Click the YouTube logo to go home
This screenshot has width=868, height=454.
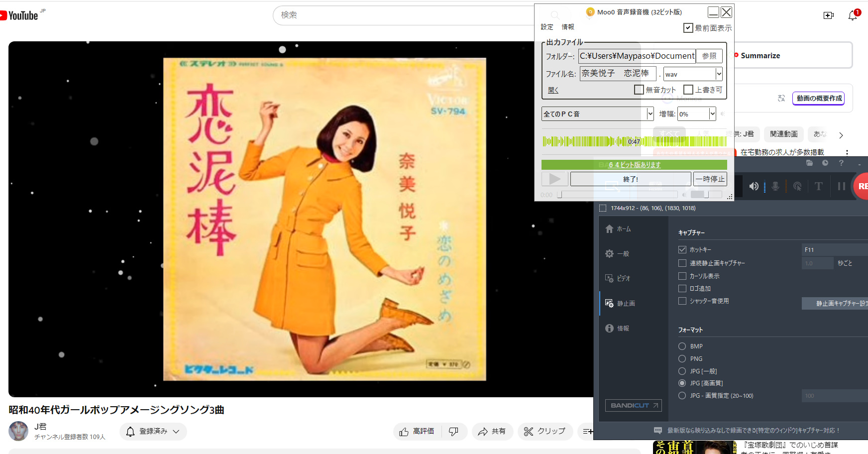[19, 15]
